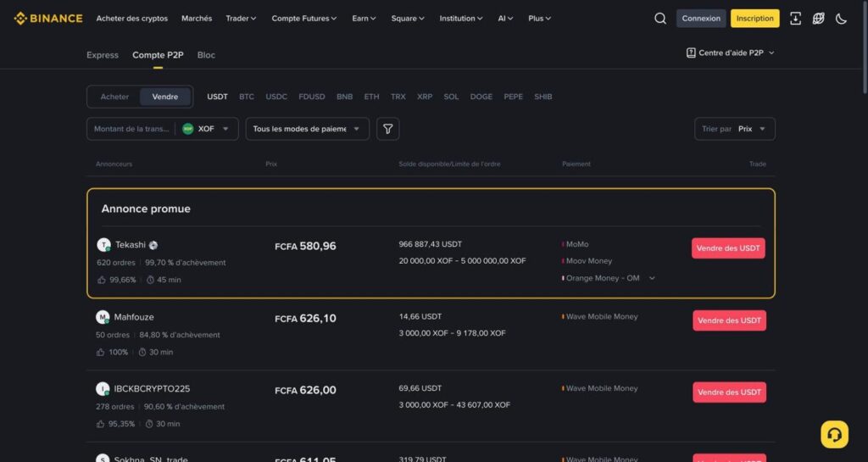
Task: Click the XOF currency coin icon
Action: (188, 129)
